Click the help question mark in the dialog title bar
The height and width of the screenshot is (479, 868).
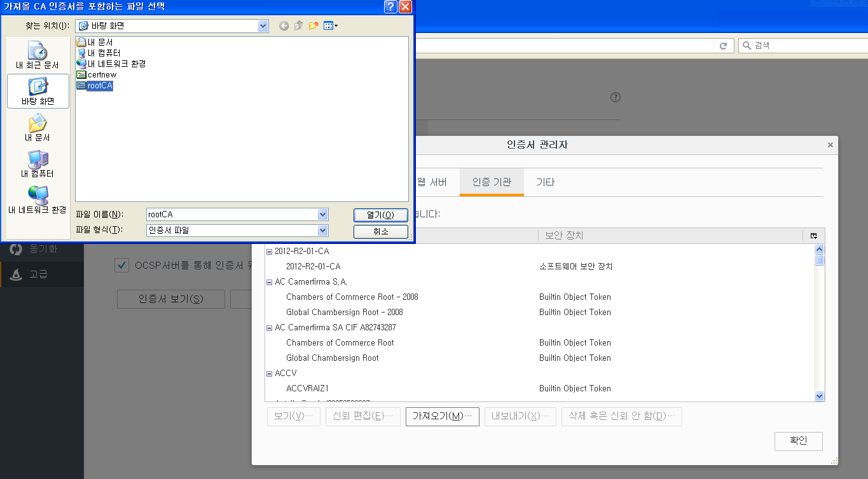point(391,7)
